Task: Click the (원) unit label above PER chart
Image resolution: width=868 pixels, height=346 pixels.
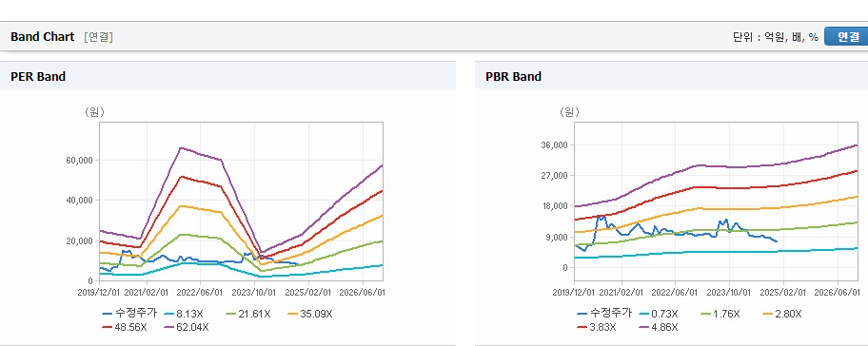Action: [x=94, y=112]
